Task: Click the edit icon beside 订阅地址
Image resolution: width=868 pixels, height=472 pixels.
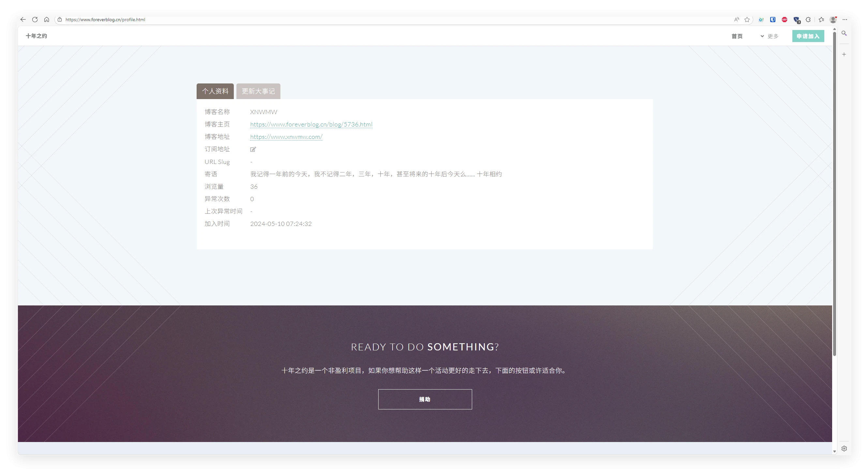Action: [x=253, y=149]
